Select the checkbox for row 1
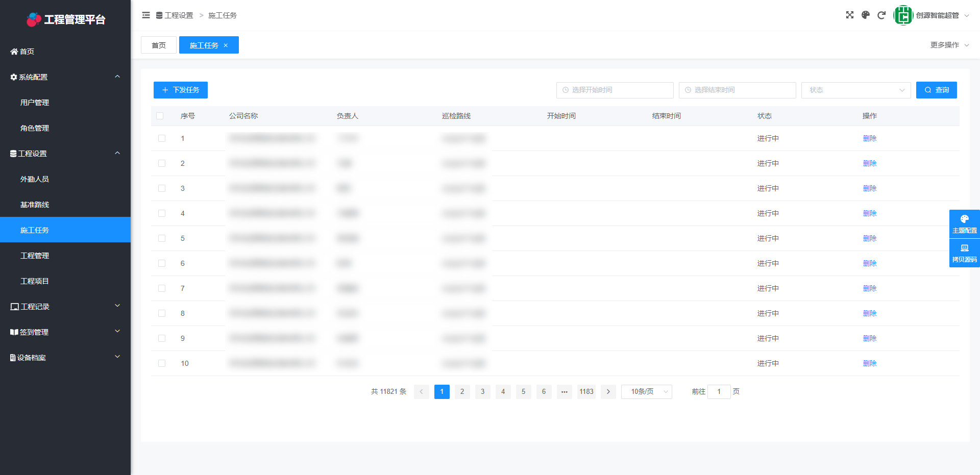 (162, 138)
